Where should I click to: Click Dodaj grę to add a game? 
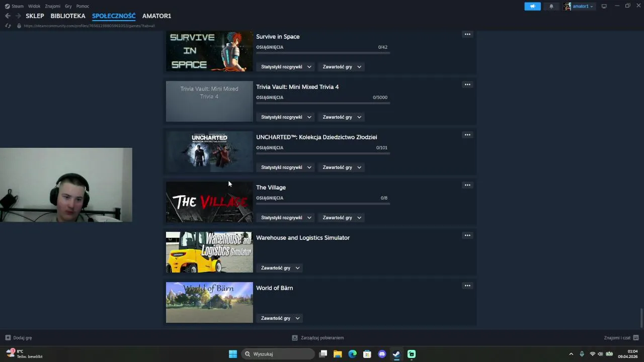click(19, 338)
